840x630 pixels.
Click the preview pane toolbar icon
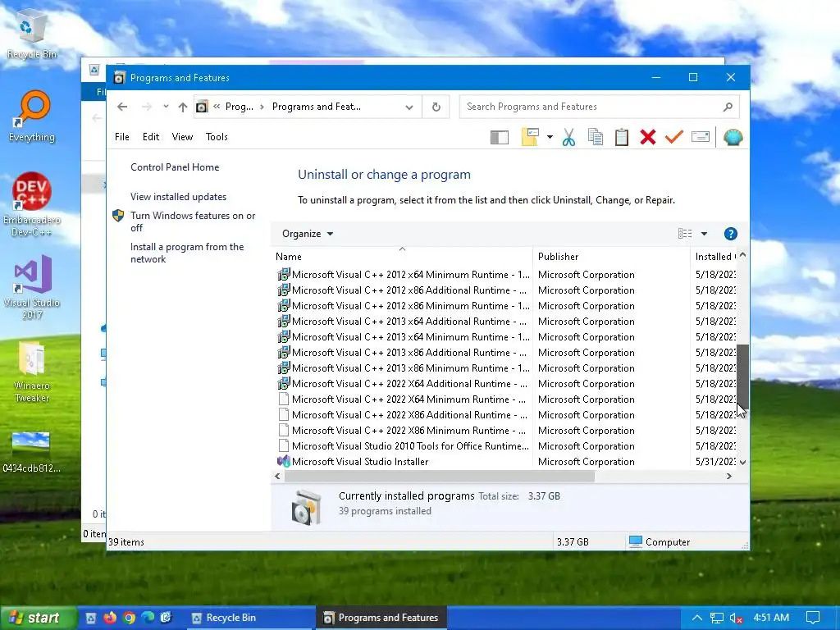coord(500,138)
